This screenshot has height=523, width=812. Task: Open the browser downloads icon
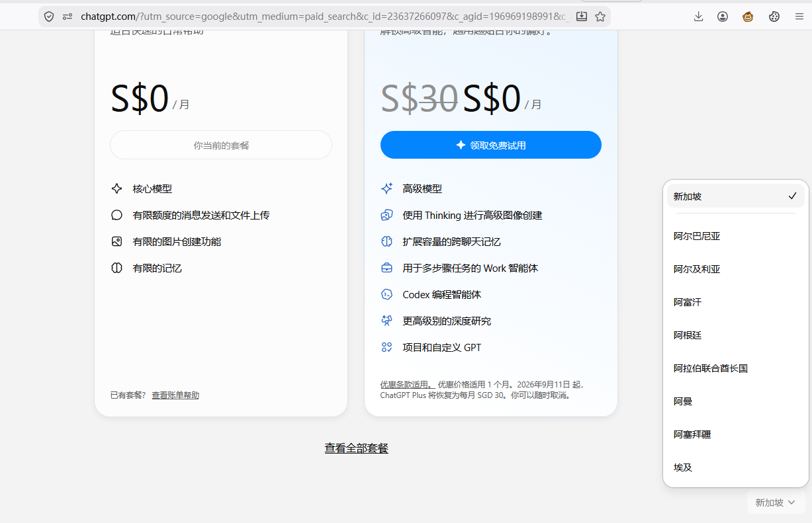pos(698,17)
